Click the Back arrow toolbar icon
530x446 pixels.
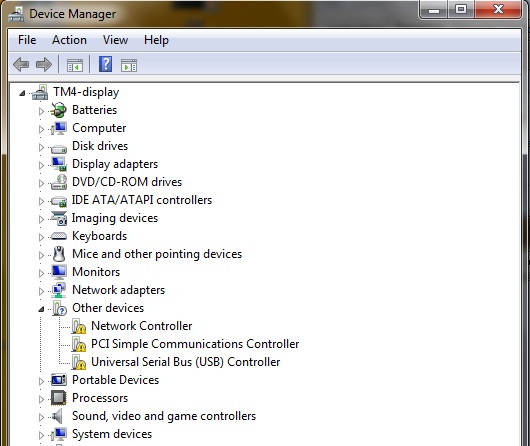click(21, 64)
